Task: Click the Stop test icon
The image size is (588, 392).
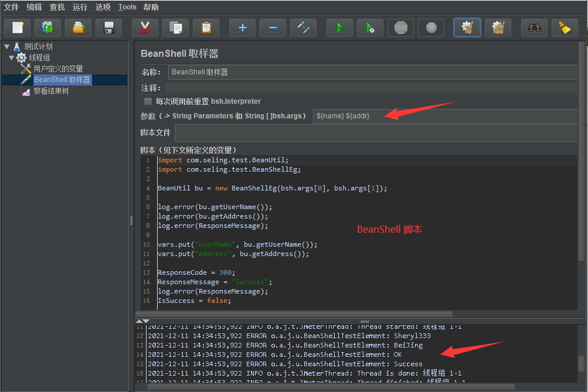Action: click(x=400, y=27)
